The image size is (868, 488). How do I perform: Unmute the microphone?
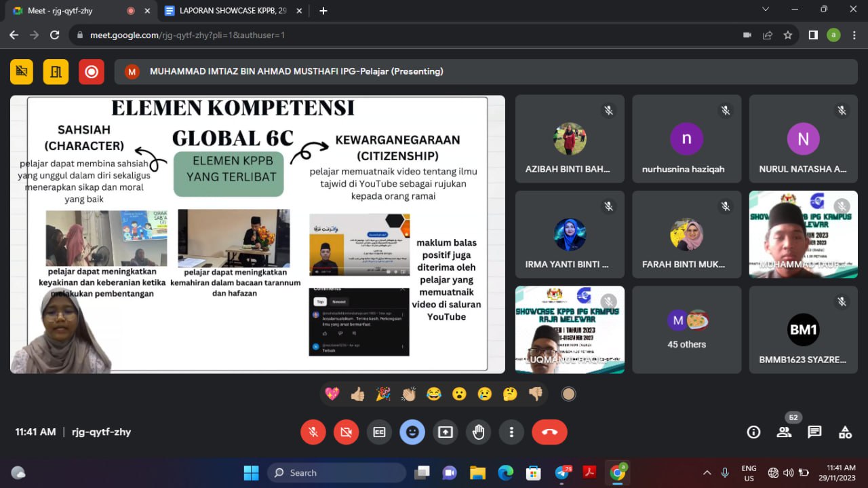313,432
